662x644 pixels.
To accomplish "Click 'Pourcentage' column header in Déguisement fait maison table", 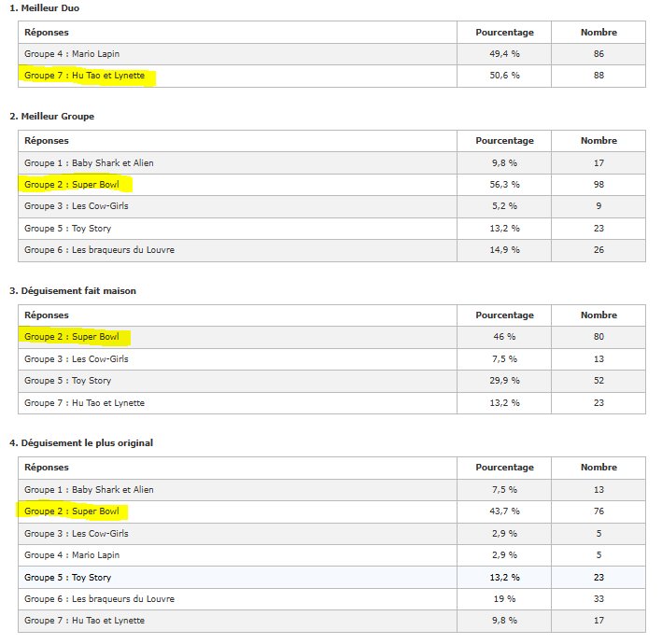I will (504, 315).
